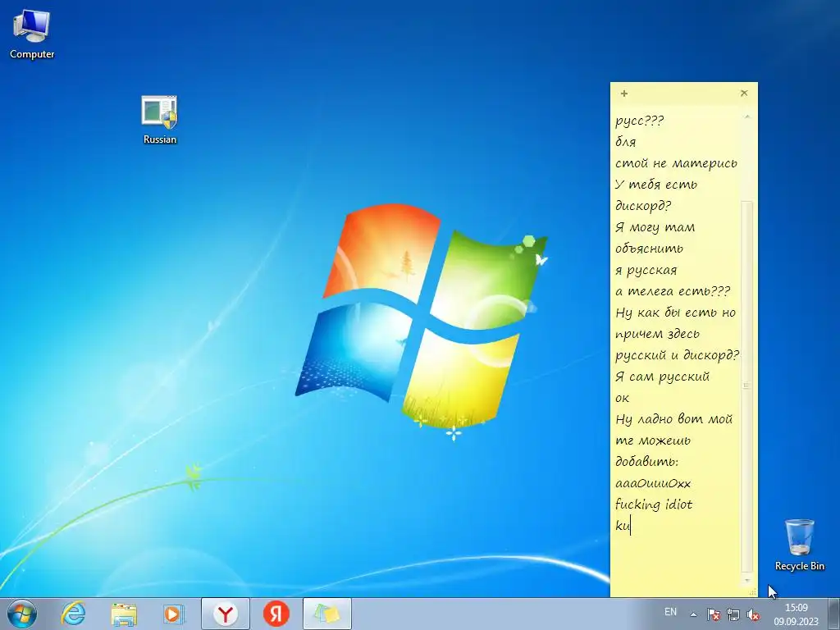Click the sticky note scrollbar thumb
Screen dimensions: 840x630
point(747,386)
